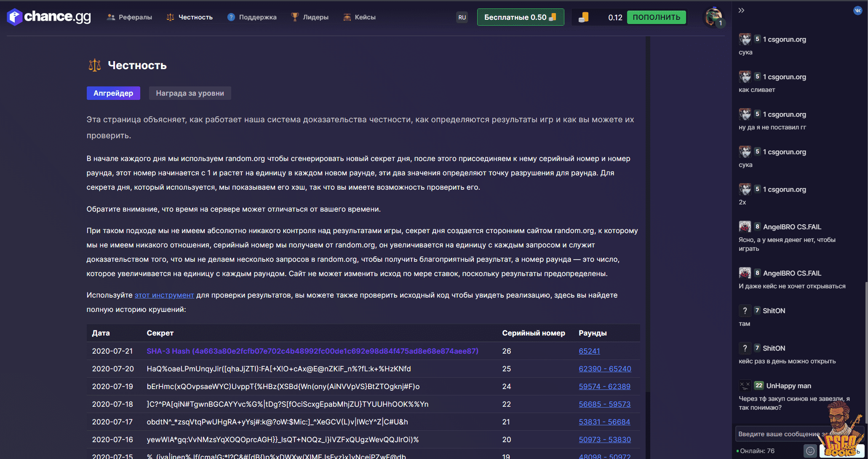The height and width of the screenshot is (459, 868).
Task: Switch language with RU selector
Action: [462, 17]
